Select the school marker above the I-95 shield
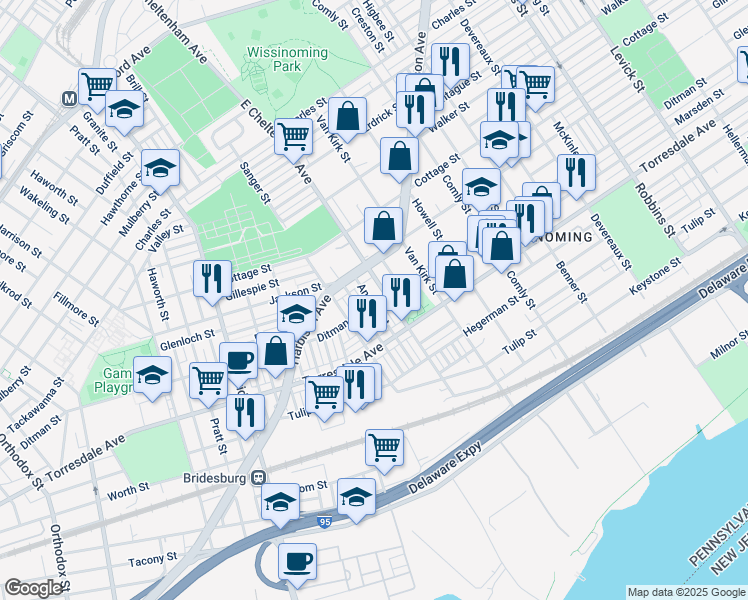748x600 pixels. [x=356, y=498]
